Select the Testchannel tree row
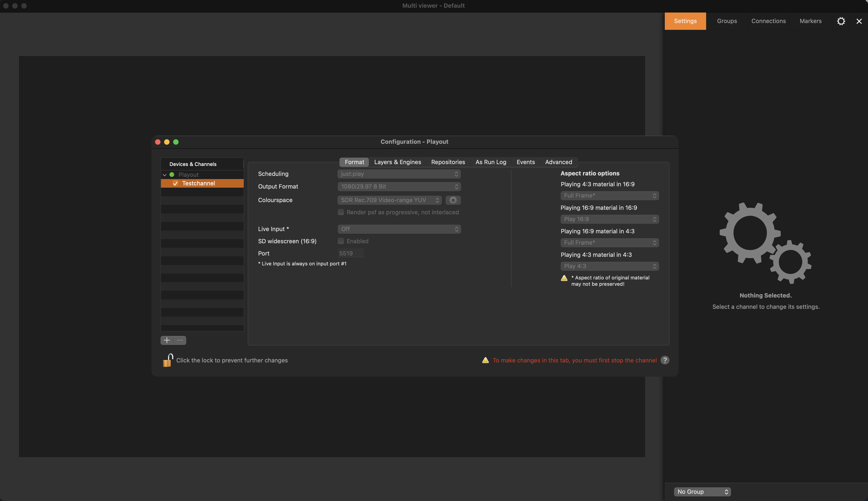This screenshot has width=868, height=501. (x=202, y=183)
